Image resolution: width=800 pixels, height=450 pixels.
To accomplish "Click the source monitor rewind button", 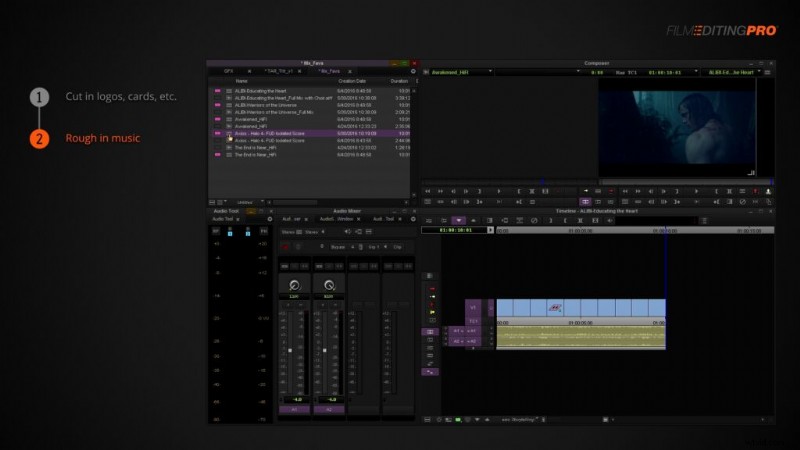I will pos(428,191).
